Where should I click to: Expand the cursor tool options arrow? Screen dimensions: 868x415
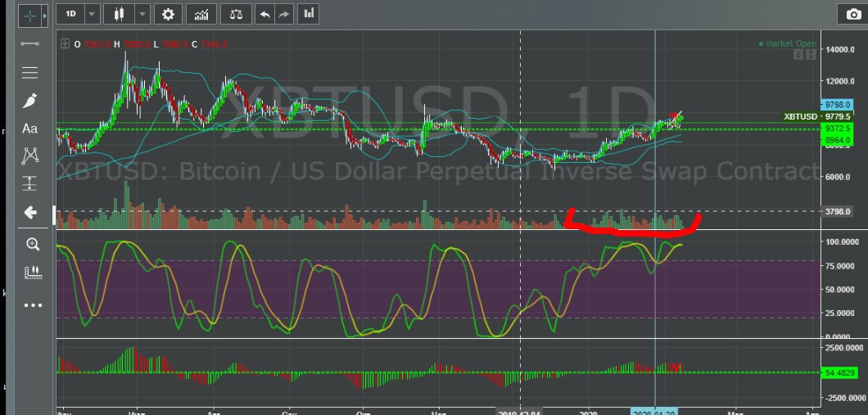pyautogui.click(x=45, y=15)
